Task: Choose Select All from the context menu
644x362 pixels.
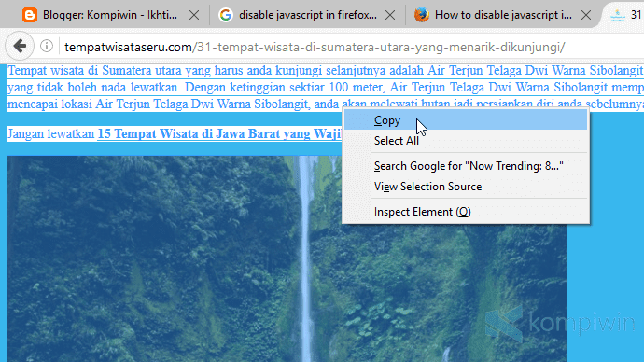Action: click(466, 141)
